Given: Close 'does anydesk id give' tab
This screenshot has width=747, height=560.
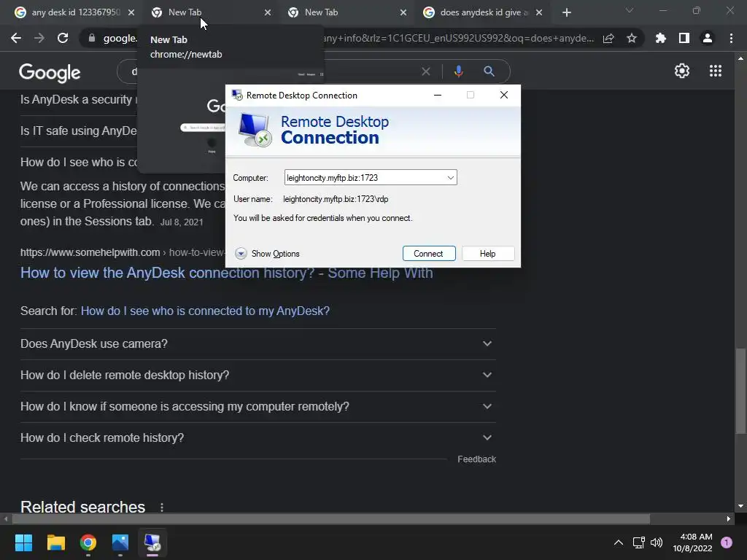Looking at the screenshot, I should tap(539, 12).
